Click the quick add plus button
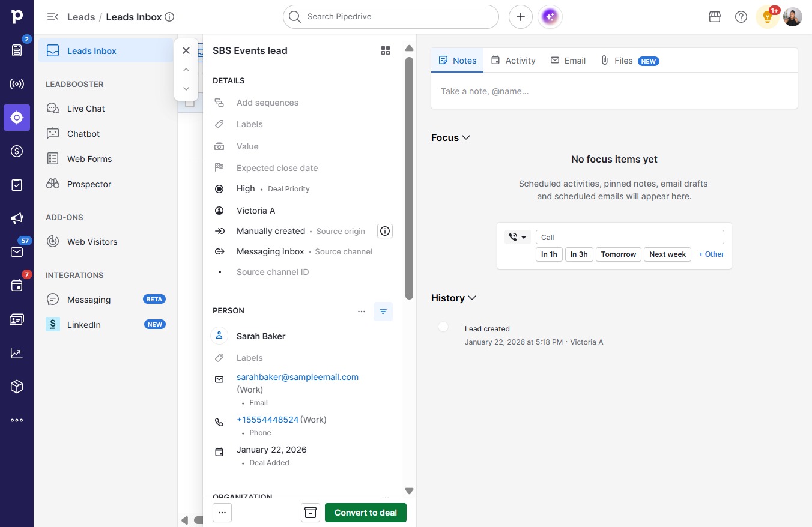The image size is (812, 527). tap(521, 17)
